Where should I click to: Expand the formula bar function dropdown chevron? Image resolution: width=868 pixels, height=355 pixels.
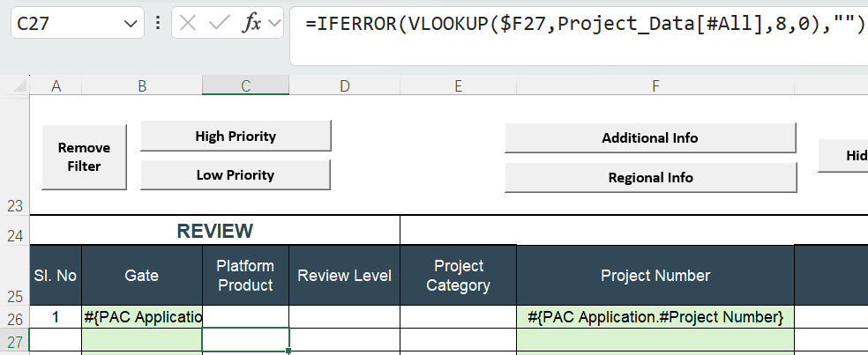273,24
